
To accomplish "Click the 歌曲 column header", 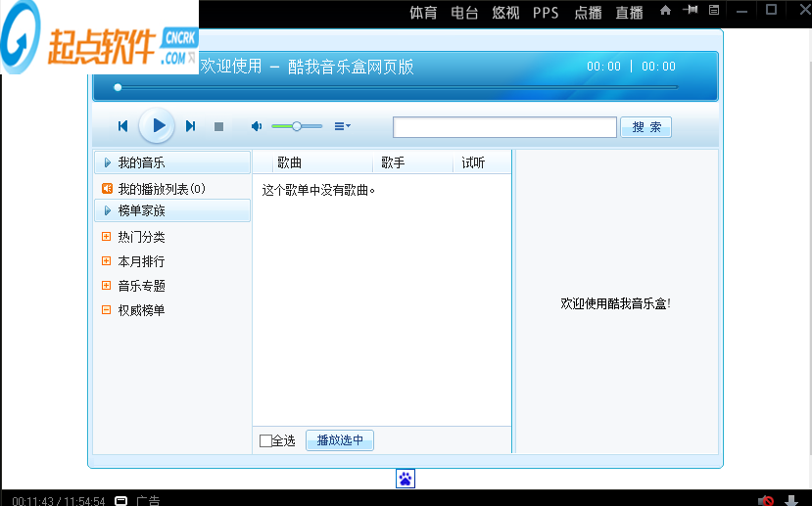I will click(290, 163).
